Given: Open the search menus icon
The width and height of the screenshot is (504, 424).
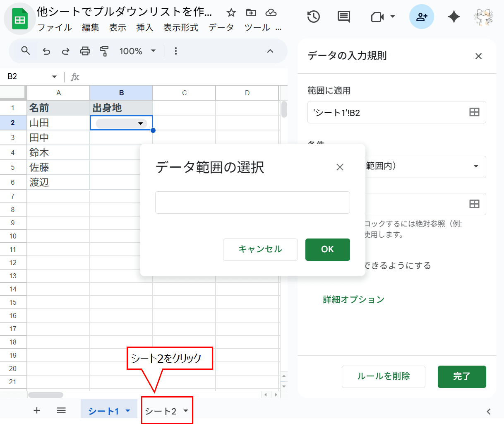Looking at the screenshot, I should coord(25,51).
